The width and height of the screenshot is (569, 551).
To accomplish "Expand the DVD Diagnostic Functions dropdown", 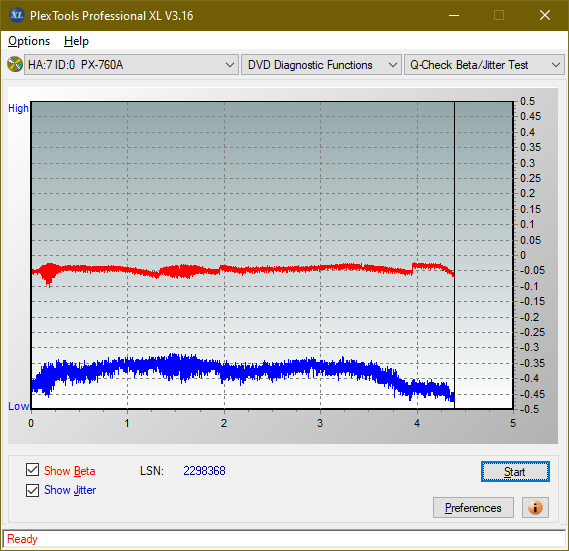I will point(321,65).
